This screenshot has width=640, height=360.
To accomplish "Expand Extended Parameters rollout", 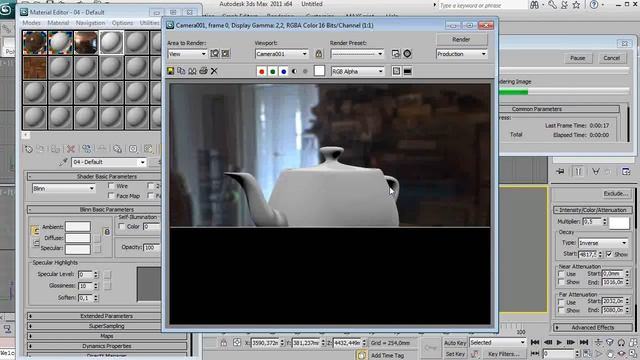I will [107, 316].
